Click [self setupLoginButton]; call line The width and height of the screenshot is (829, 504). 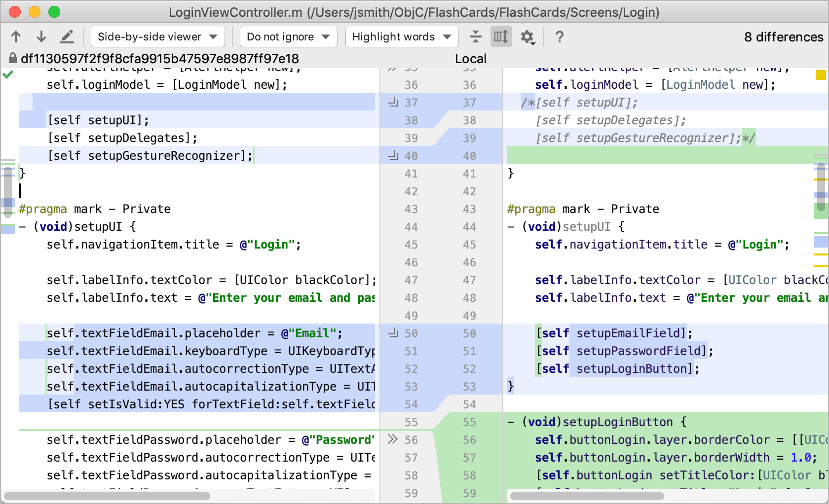[x=618, y=368]
